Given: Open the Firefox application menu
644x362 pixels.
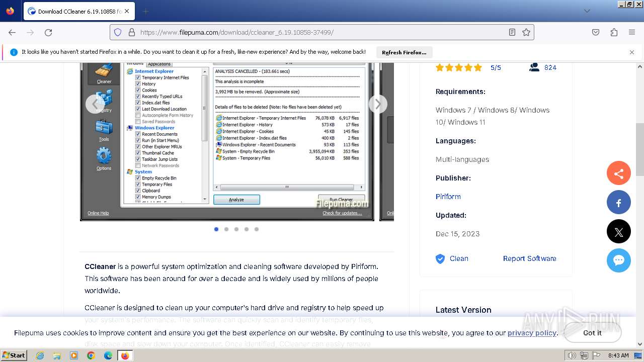Looking at the screenshot, I should coord(632,32).
